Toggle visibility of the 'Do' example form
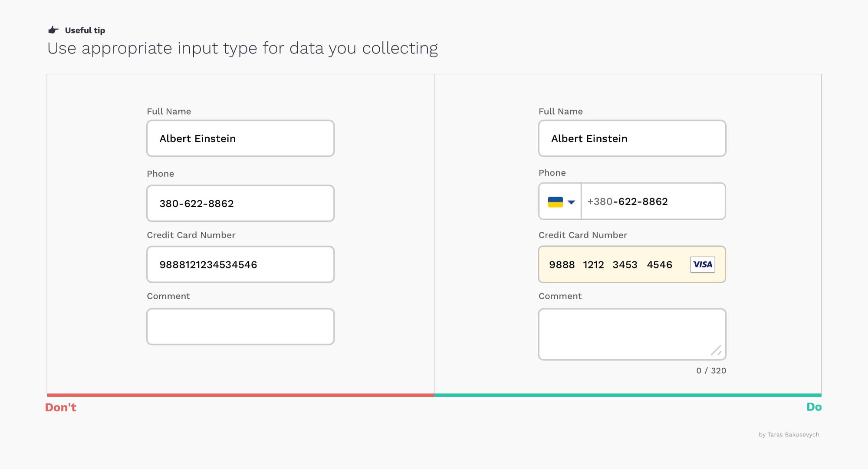Image resolution: width=868 pixels, height=469 pixels. [814, 407]
